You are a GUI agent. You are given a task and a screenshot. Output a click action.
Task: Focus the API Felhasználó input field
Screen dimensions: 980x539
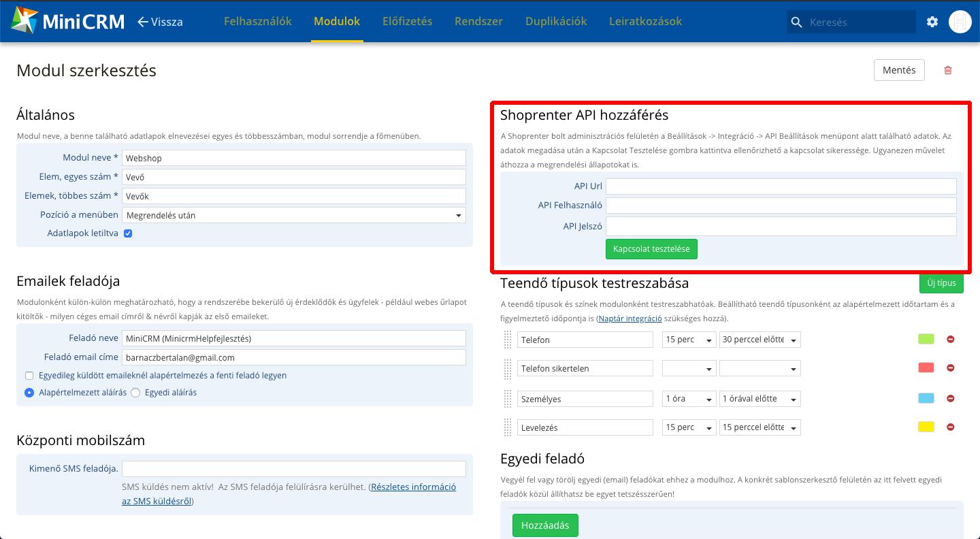click(781, 206)
